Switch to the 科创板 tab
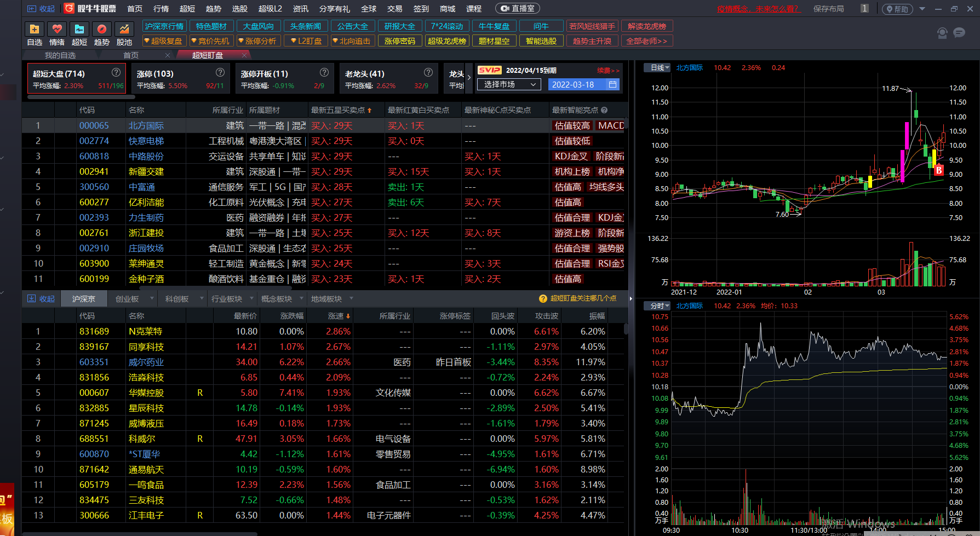The height and width of the screenshot is (536, 980). [177, 298]
